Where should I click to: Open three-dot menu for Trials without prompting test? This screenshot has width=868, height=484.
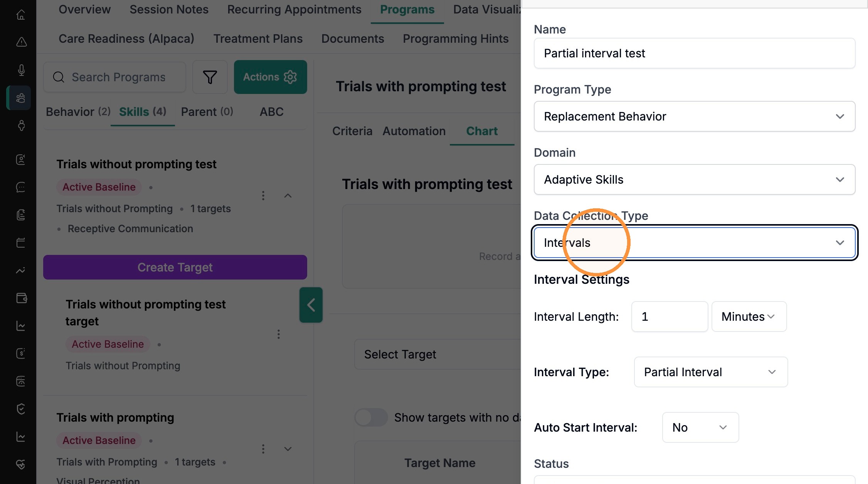pyautogui.click(x=263, y=196)
